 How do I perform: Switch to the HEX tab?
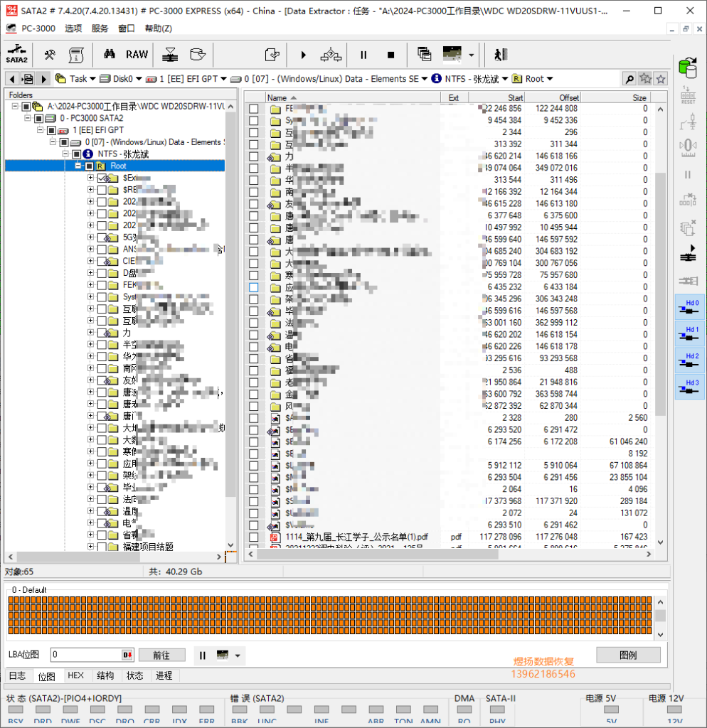(x=75, y=675)
